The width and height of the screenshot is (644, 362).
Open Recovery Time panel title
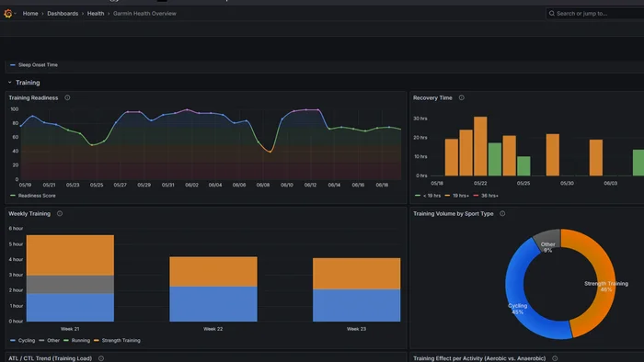[432, 97]
